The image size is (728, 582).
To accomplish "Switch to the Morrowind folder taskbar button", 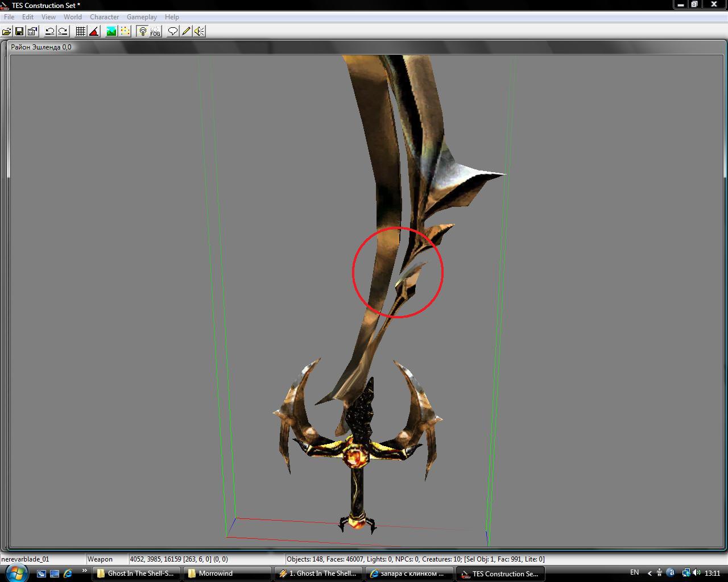I will 227,573.
